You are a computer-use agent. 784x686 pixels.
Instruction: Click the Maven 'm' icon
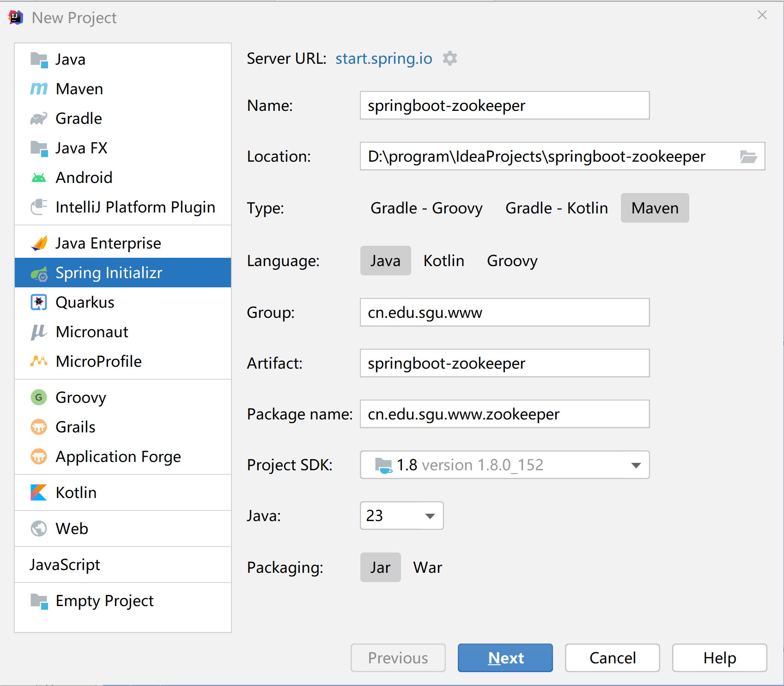(39, 89)
